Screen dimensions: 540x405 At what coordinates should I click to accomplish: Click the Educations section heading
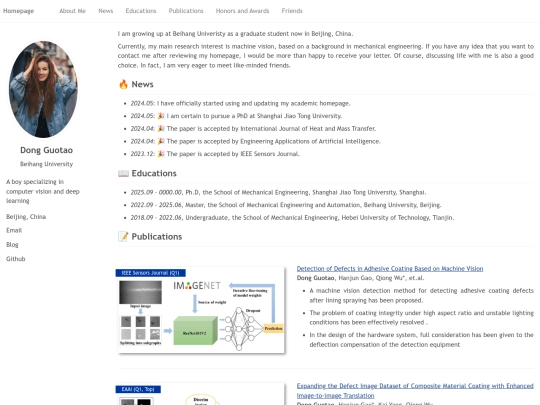pos(154,173)
